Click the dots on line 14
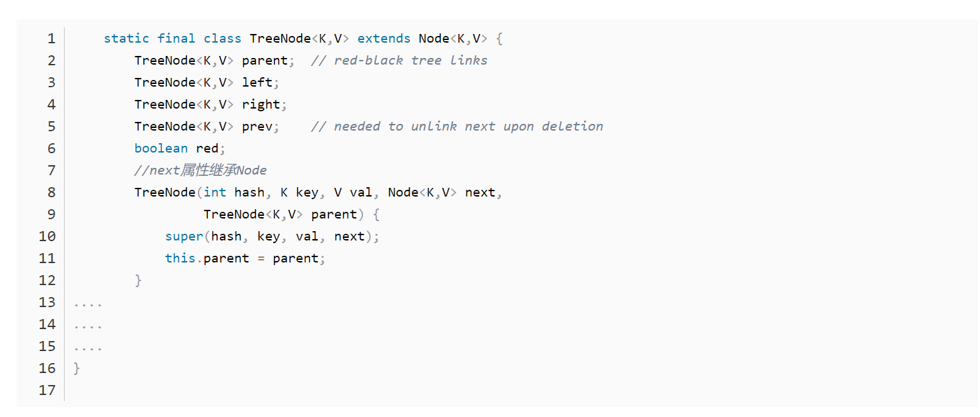This screenshot has width=980, height=417. point(88,325)
